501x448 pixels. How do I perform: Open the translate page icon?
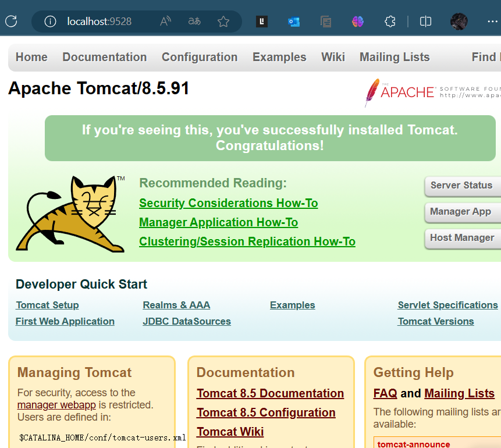pyautogui.click(x=194, y=22)
